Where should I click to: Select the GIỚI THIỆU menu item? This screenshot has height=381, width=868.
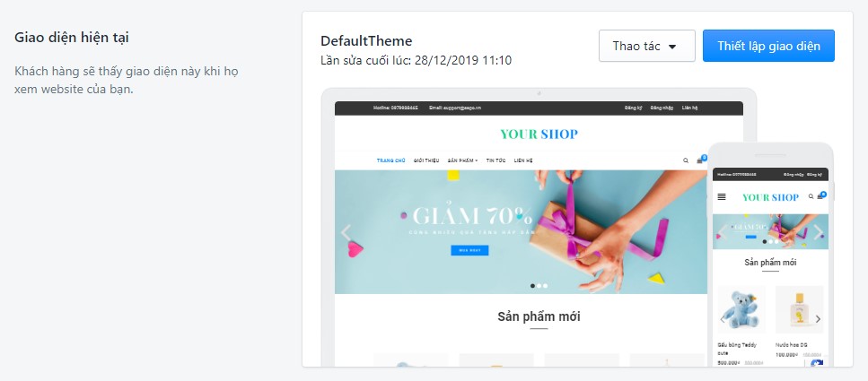(x=426, y=160)
